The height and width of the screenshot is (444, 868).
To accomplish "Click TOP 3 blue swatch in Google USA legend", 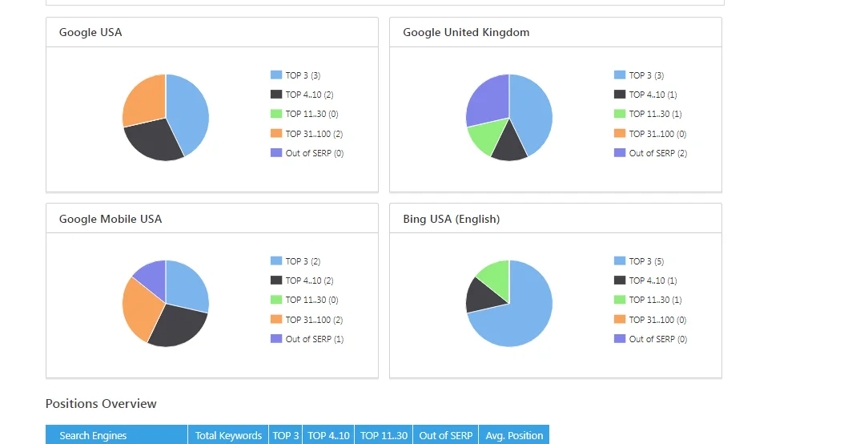I will click(x=276, y=75).
